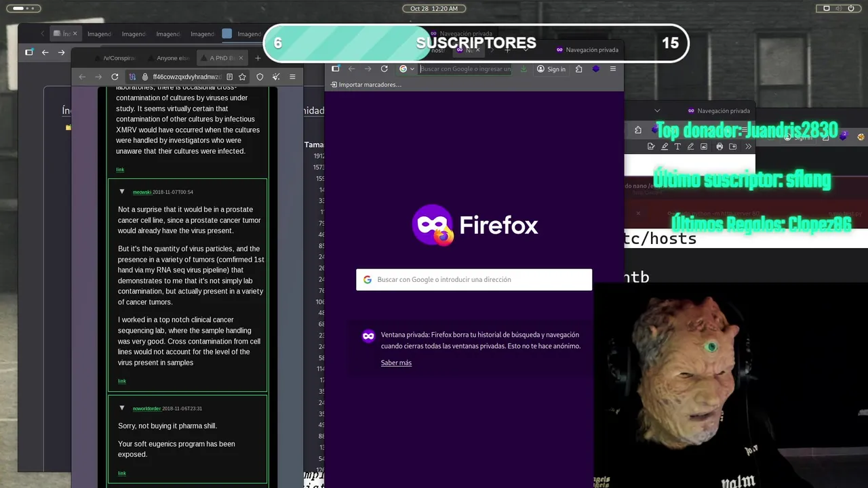Open GNOME system status menu
Viewport: 868px width, 488px height.
point(838,8)
